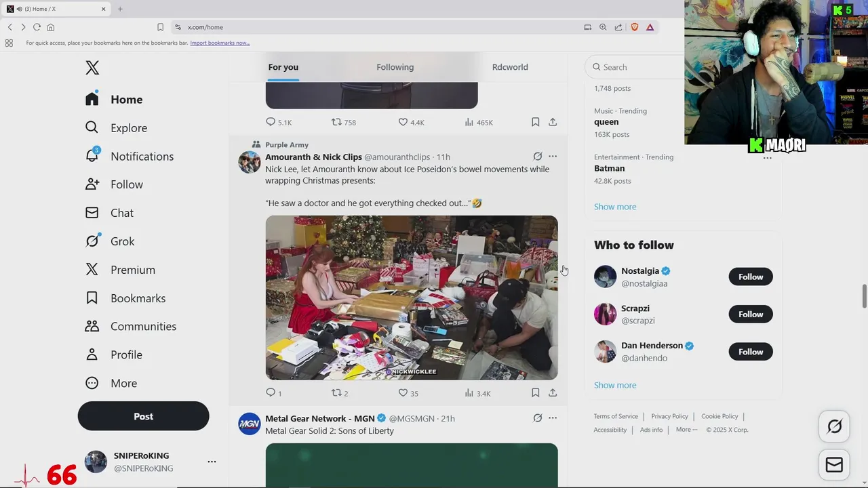Open Bookmarks in the sidebar

(125, 298)
